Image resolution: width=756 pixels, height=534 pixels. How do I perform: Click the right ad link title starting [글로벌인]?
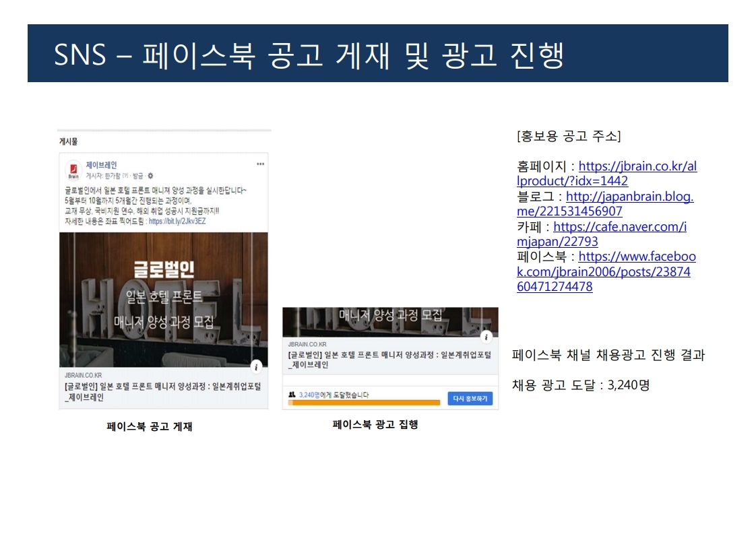[389, 360]
